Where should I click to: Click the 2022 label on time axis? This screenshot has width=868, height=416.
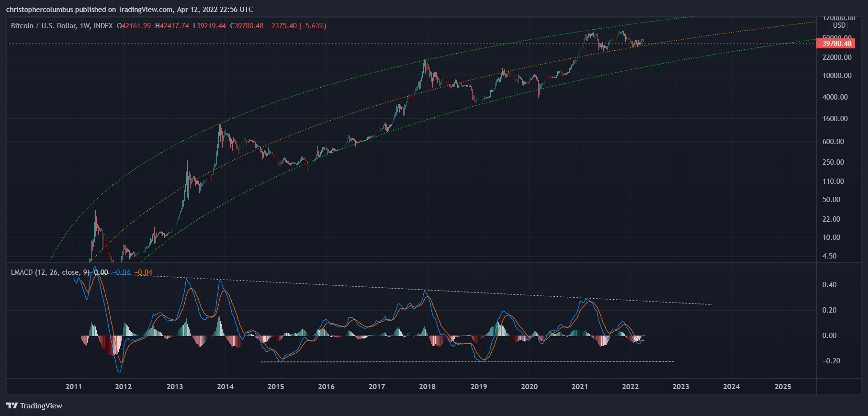point(630,387)
